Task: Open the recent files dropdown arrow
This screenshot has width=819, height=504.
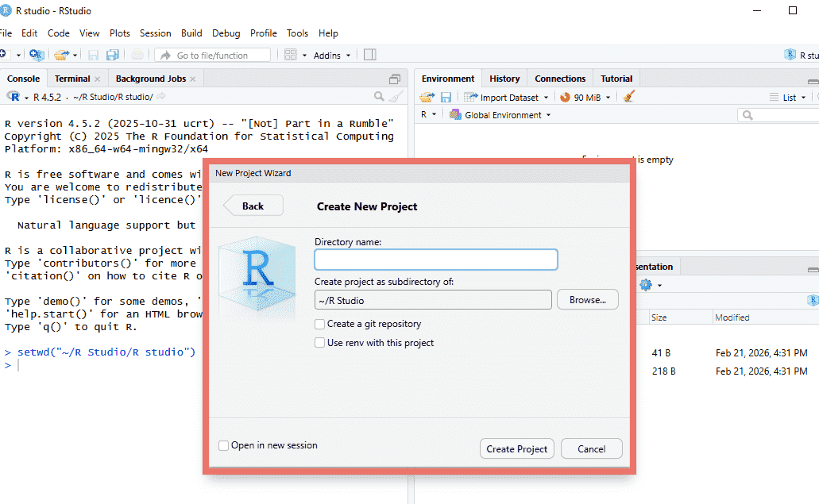Action: click(x=75, y=56)
